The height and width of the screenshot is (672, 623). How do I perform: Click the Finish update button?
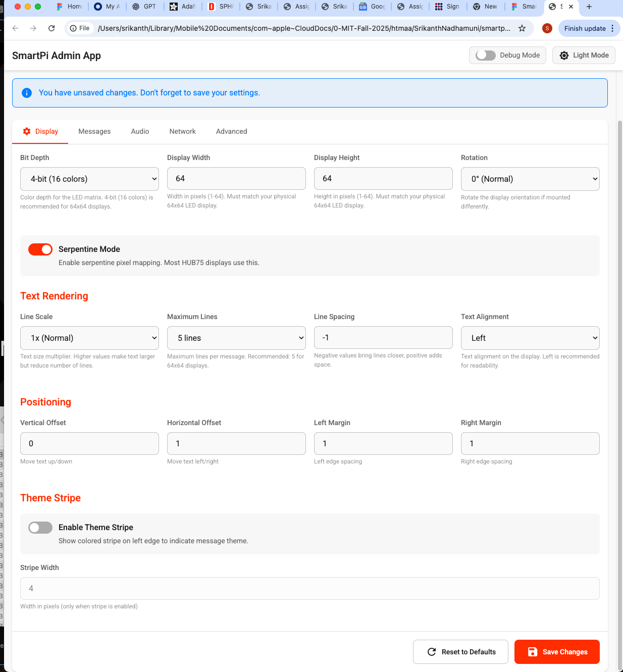click(585, 28)
